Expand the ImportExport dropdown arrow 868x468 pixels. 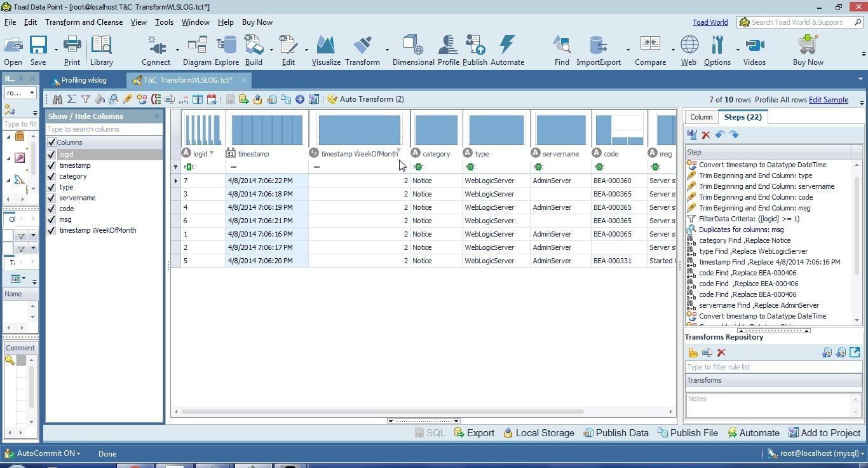pos(628,50)
